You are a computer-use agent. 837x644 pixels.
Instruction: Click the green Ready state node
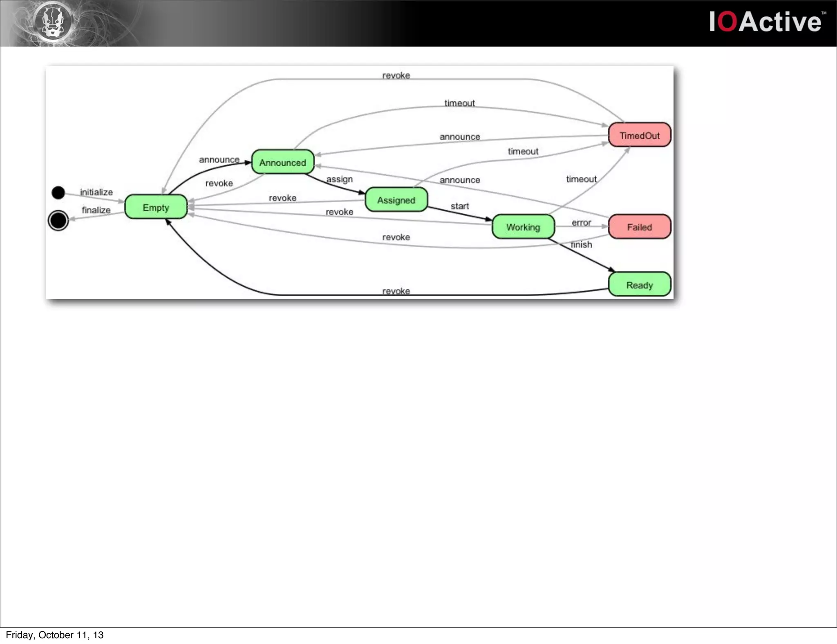[639, 285]
